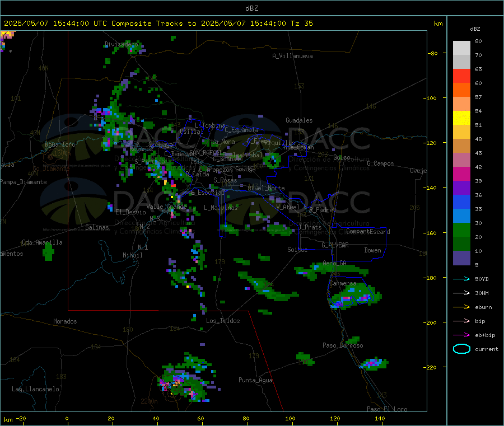The height and width of the screenshot is (426, 504).
Task: Click the storm cell near Carmensa
Action: (x=355, y=296)
